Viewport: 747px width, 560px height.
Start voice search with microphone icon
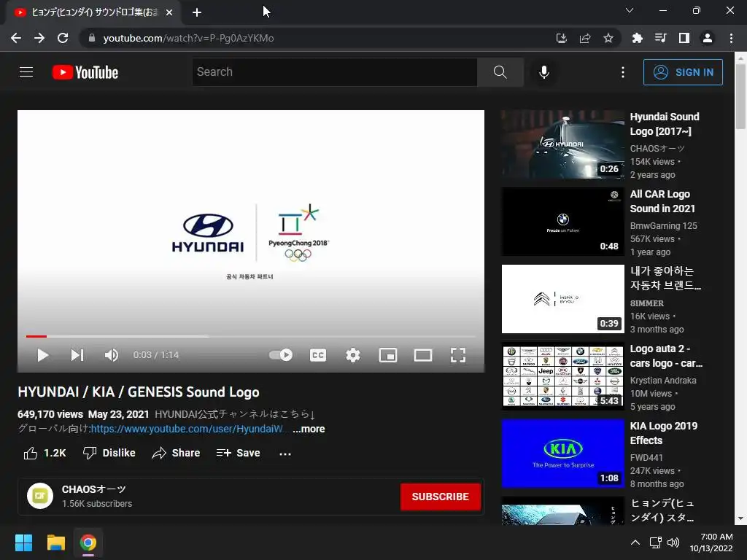click(544, 72)
